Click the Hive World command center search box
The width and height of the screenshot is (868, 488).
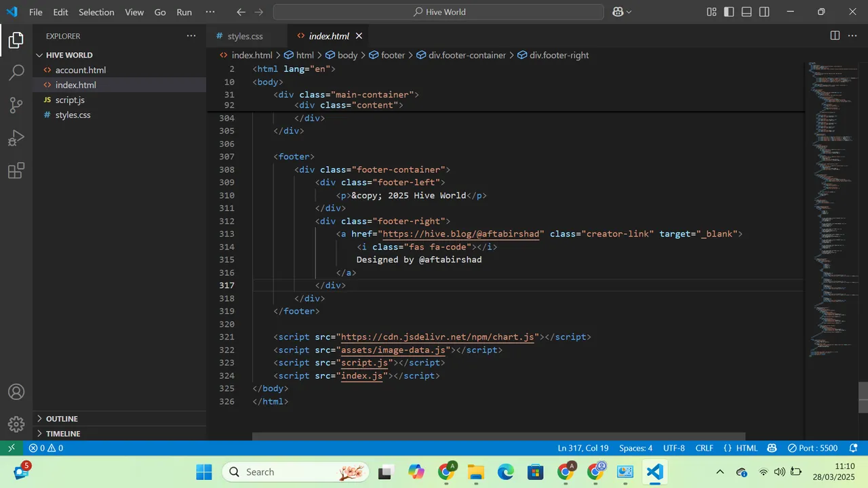point(439,12)
